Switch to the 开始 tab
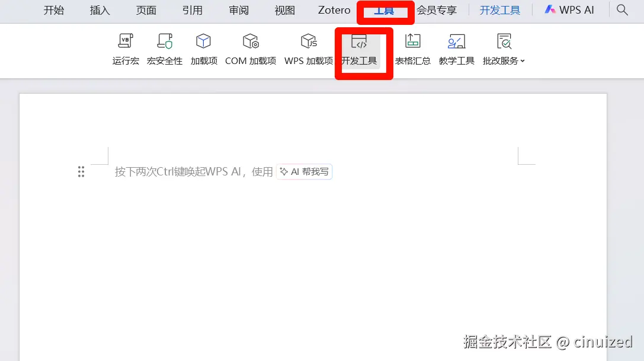This screenshot has height=361, width=644. pyautogui.click(x=54, y=10)
